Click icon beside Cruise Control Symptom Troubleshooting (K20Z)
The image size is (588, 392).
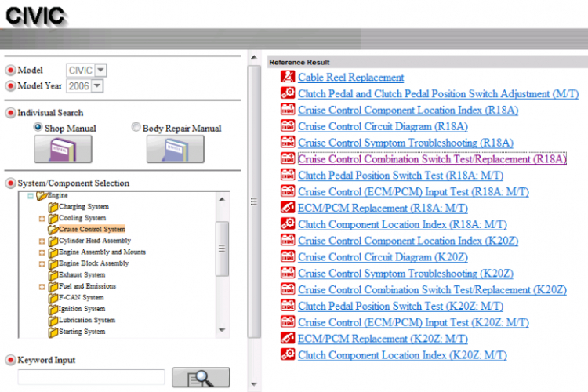tap(288, 272)
